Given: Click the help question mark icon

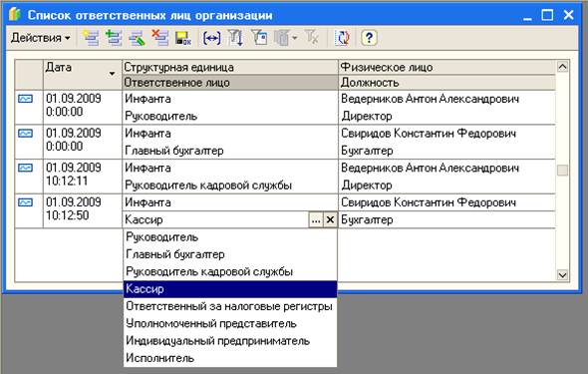Looking at the screenshot, I should 369,38.
